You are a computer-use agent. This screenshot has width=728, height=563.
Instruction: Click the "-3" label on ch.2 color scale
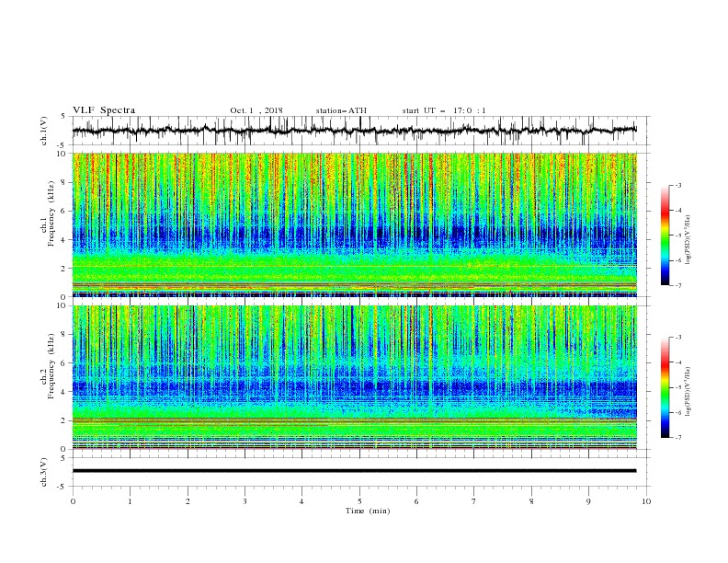point(677,338)
